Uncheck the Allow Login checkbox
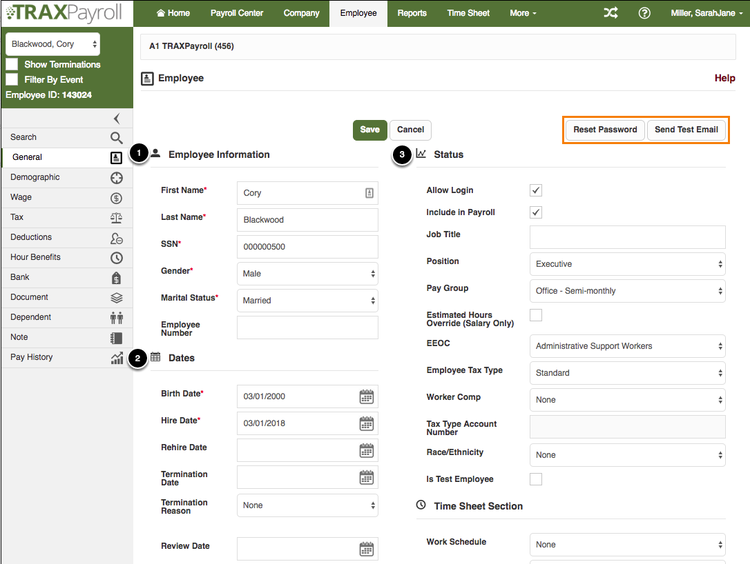 click(536, 190)
